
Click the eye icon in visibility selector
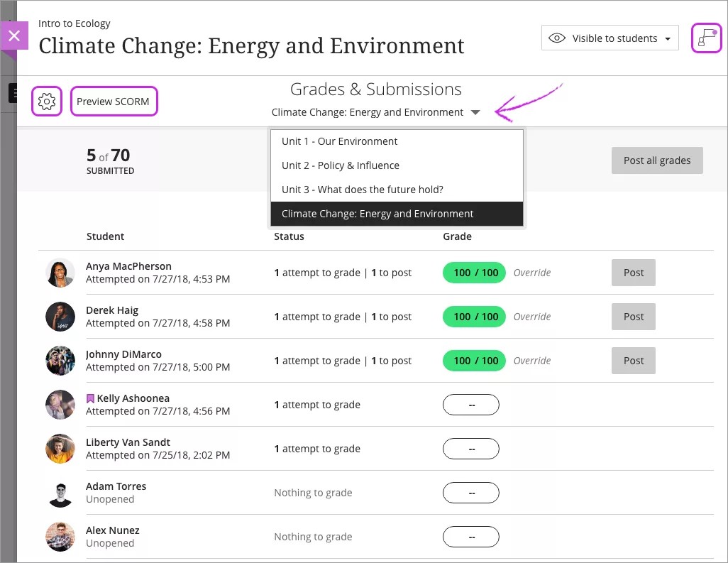tap(558, 38)
